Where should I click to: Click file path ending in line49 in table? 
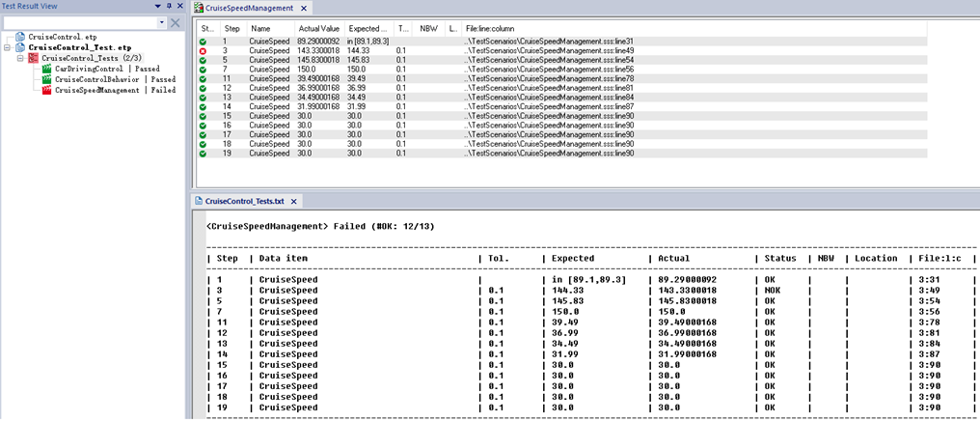(550, 50)
